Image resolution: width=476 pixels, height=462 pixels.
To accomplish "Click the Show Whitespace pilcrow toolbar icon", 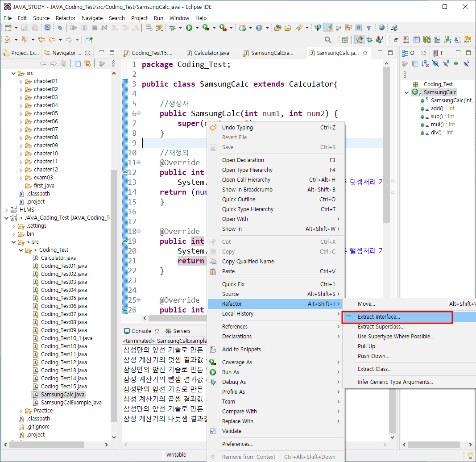I will 369,28.
